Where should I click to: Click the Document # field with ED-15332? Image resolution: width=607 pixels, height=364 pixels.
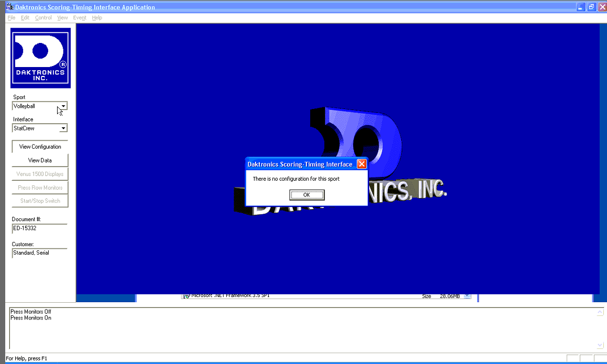(40, 228)
